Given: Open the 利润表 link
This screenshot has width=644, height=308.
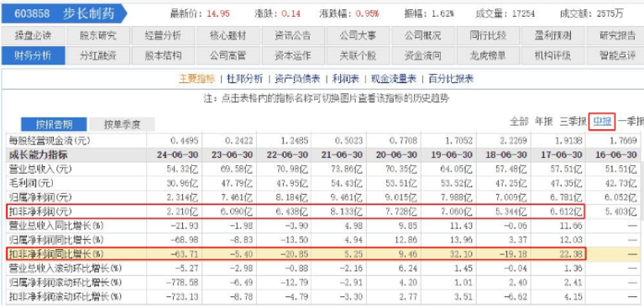Looking at the screenshot, I should pos(345,79).
